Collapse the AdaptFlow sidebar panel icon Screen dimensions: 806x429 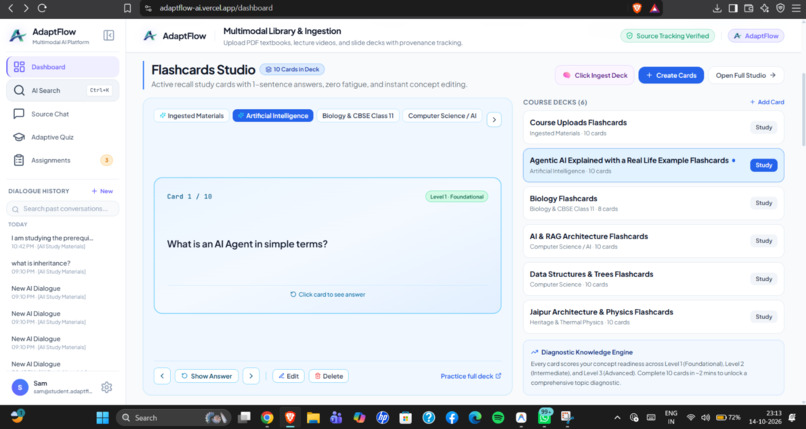(108, 35)
